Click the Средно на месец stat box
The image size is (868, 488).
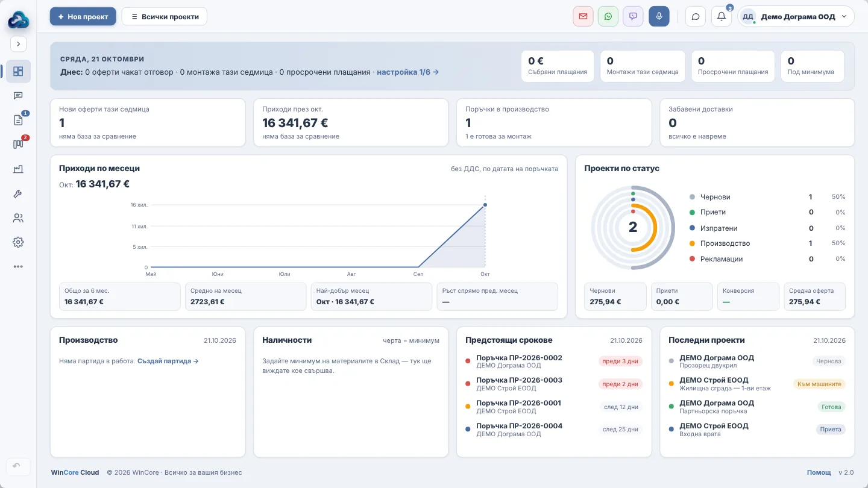246,296
